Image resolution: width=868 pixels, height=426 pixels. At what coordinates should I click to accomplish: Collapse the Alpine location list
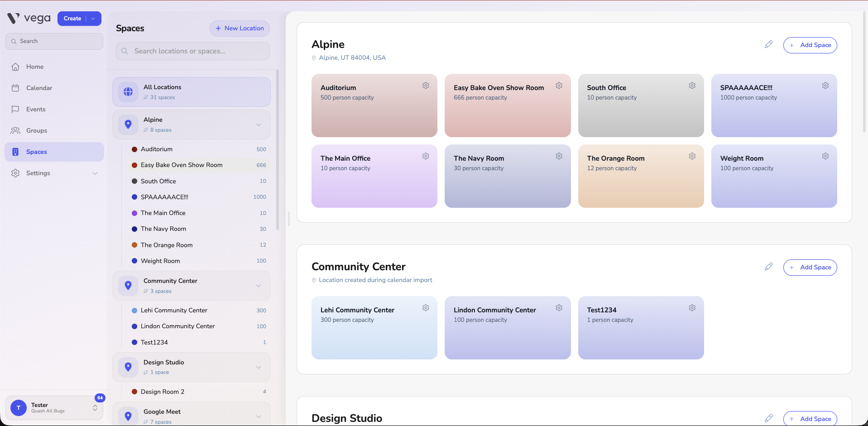(x=259, y=124)
